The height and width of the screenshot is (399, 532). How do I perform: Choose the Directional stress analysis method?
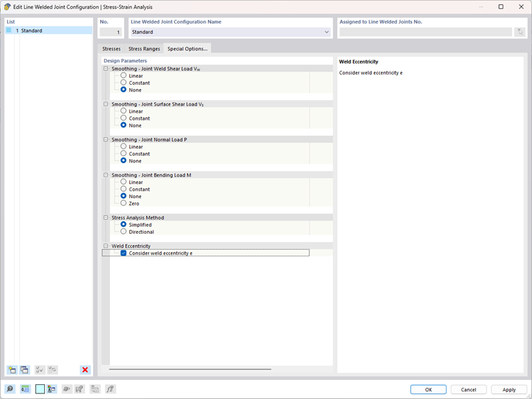coord(123,232)
